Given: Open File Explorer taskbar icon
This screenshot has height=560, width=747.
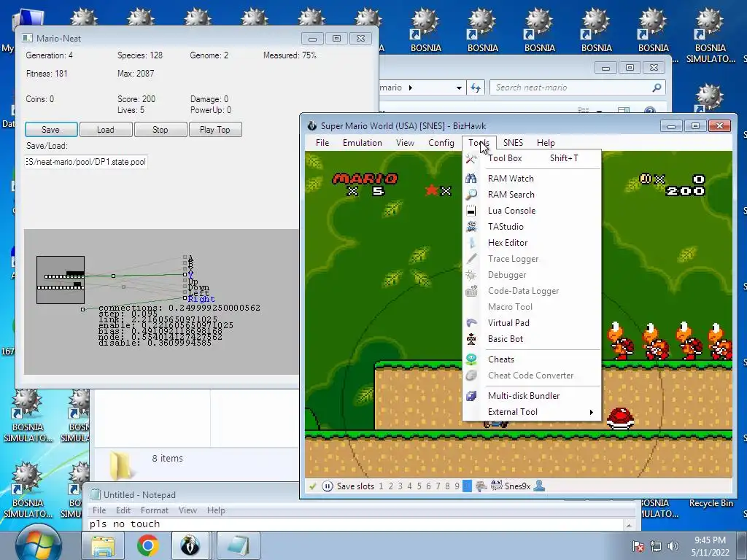Looking at the screenshot, I should point(103,545).
